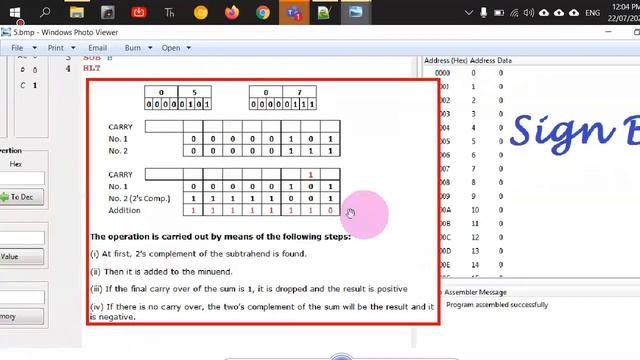Screen dimensions: 640x360
Task: Click the Photo Viewer title bar icon
Action: (x=6, y=32)
